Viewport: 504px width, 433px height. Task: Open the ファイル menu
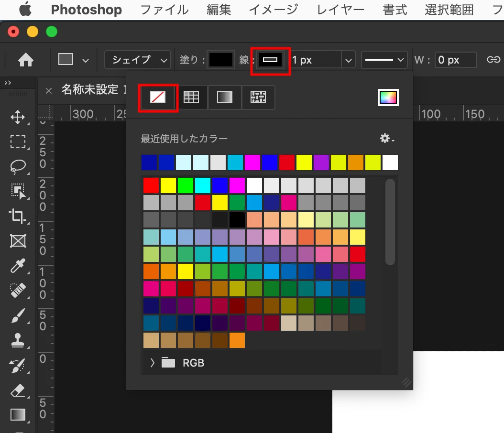tap(164, 10)
